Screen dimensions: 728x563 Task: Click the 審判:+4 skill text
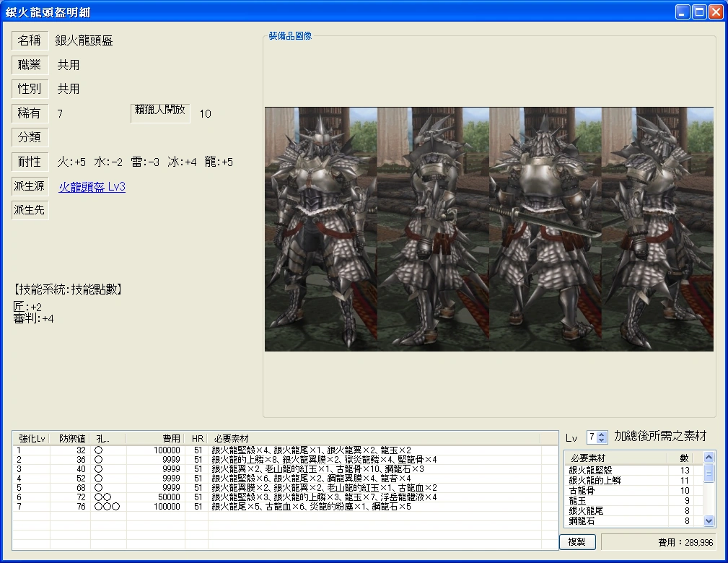33,318
